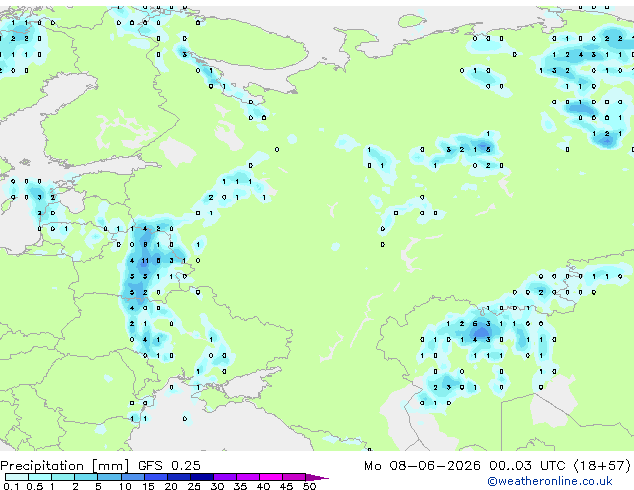This screenshot has height=490, width=634.
Task: Click the 1–2 mm legend color box
Action: pyautogui.click(x=63, y=477)
